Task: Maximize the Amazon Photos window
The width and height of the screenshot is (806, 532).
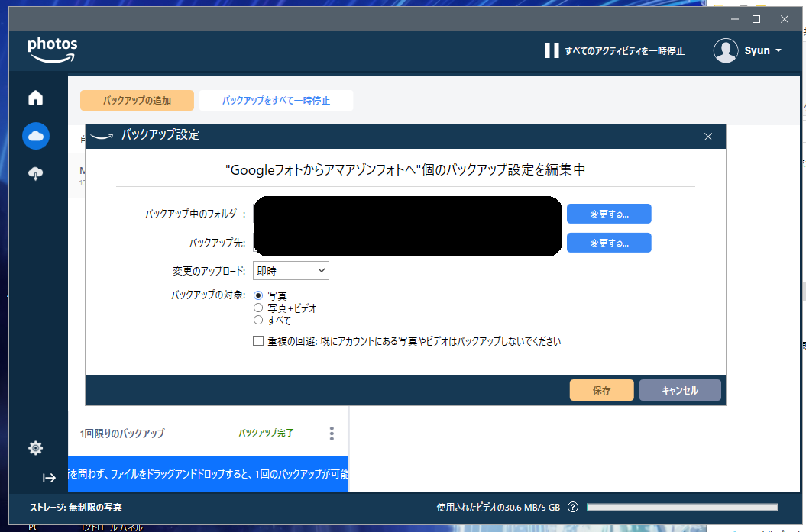Action: [756, 19]
